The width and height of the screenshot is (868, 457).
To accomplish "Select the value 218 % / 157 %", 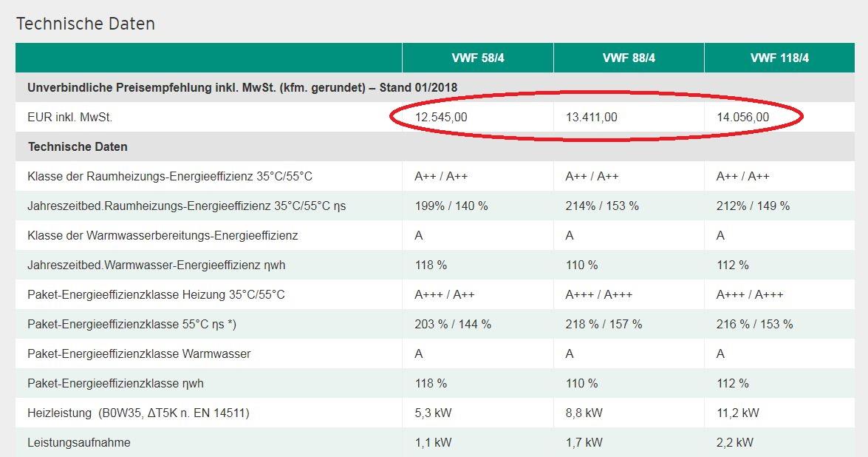I will [x=604, y=325].
